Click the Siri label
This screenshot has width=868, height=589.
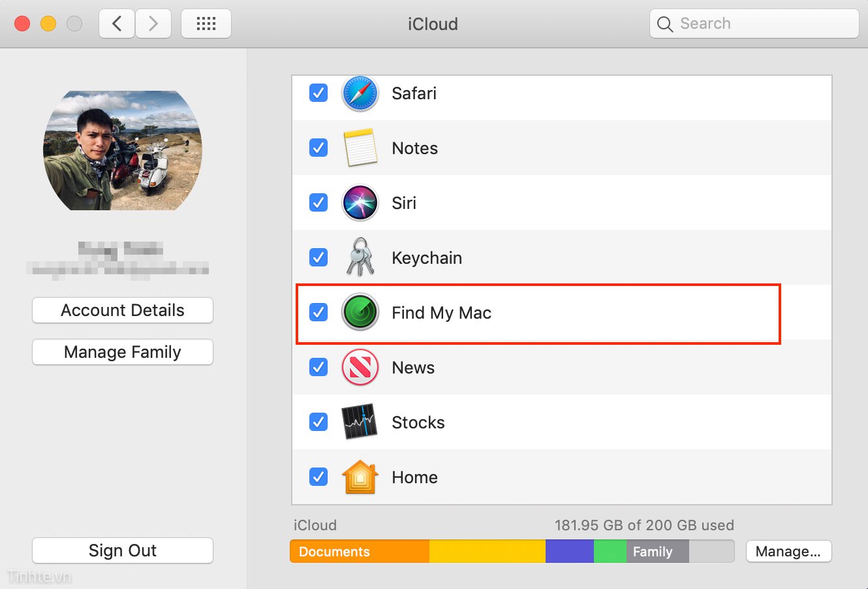[404, 203]
